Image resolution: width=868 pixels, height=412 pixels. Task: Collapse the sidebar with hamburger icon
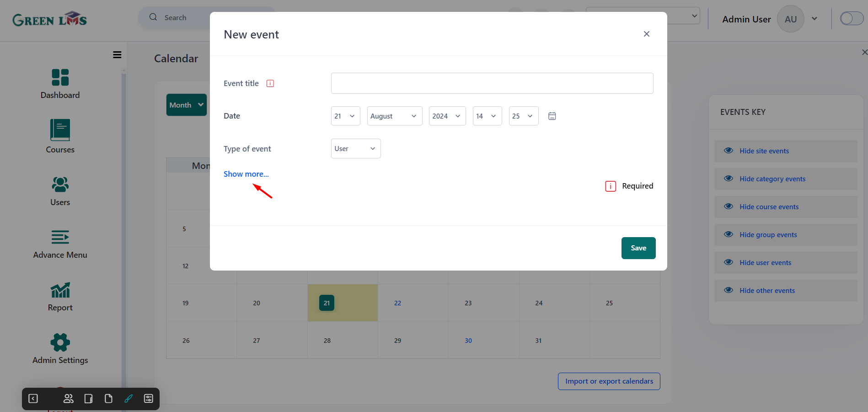pyautogui.click(x=117, y=55)
